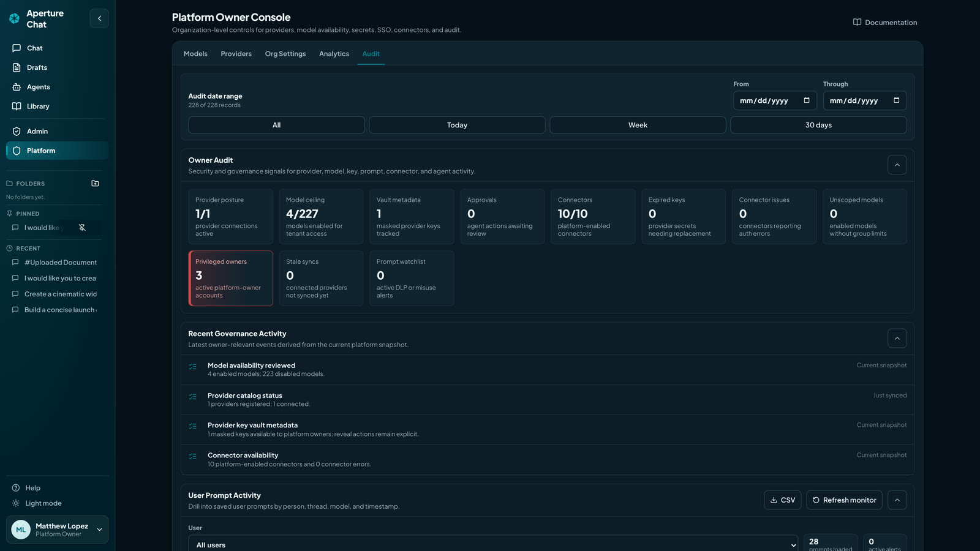Collapse the sidebar with the chevron button
The width and height of the screenshot is (980, 551).
click(x=99, y=18)
